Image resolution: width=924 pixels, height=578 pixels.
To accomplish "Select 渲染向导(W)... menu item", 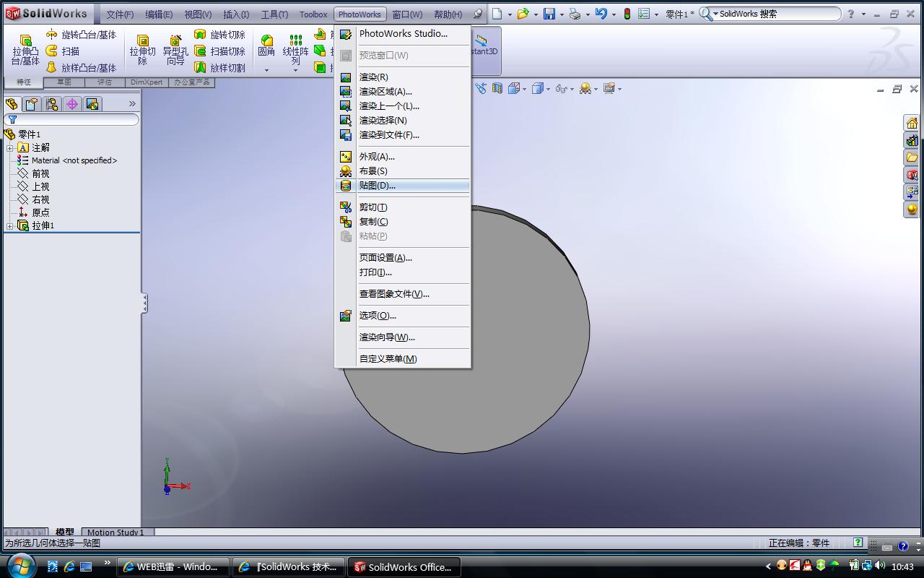I will 403,337.
